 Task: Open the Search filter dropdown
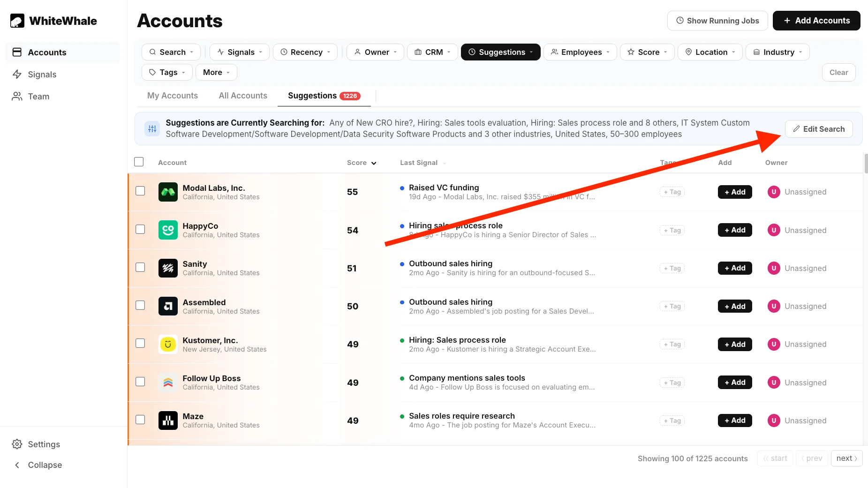point(171,52)
